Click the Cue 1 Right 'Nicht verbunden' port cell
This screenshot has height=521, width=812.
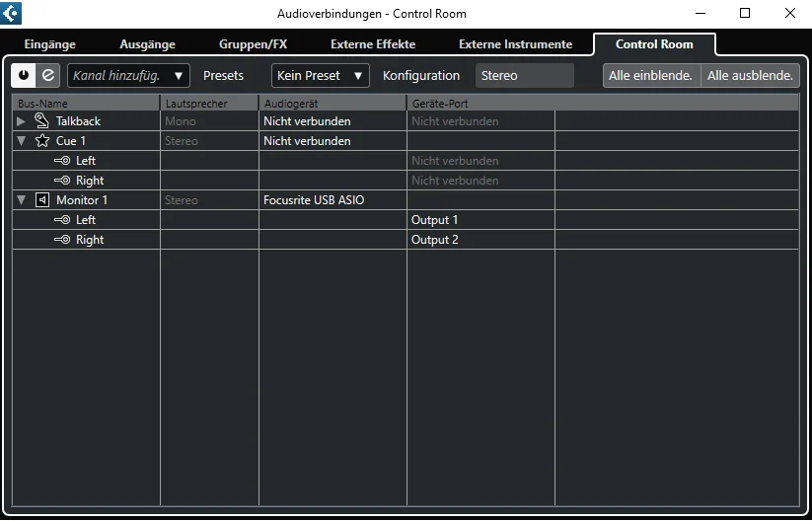(480, 181)
